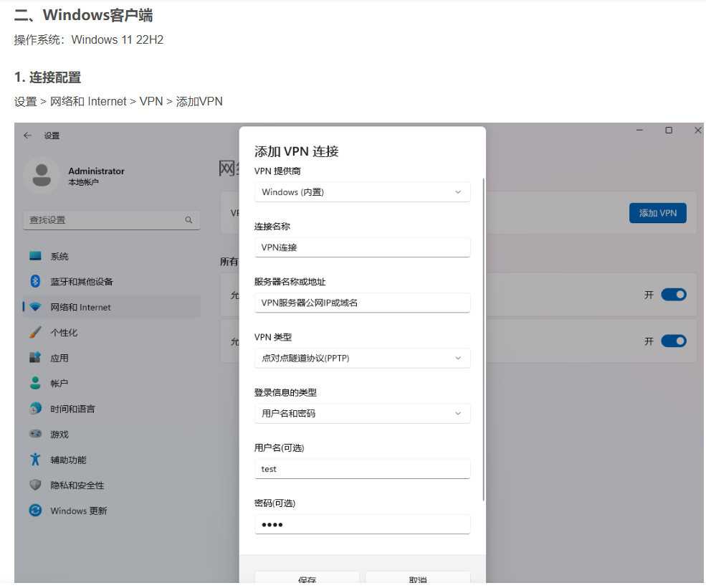Minimize the Settings window
This screenshot has height=588, width=706.
point(639,131)
